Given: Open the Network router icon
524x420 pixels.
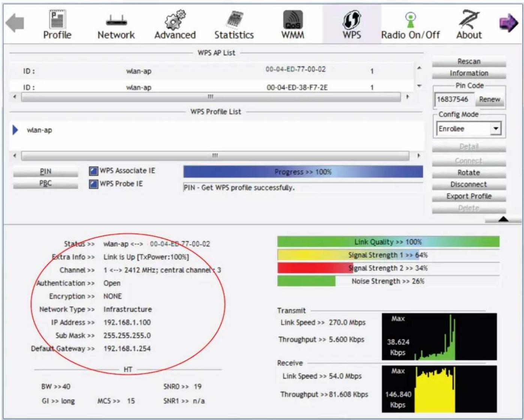Looking at the screenshot, I should pyautogui.click(x=116, y=20).
